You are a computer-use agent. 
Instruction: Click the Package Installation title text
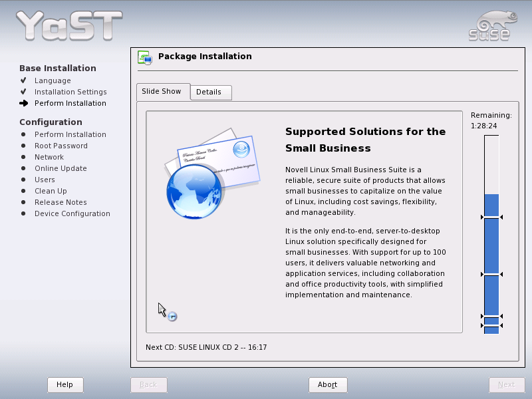pos(205,57)
